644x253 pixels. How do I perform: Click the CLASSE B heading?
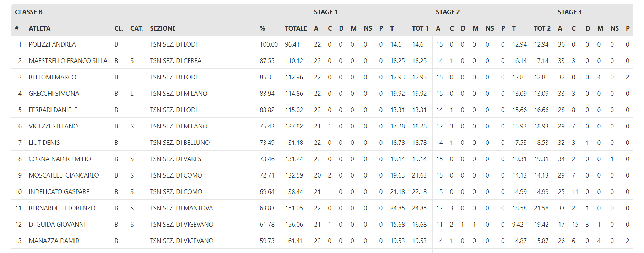[x=29, y=12]
